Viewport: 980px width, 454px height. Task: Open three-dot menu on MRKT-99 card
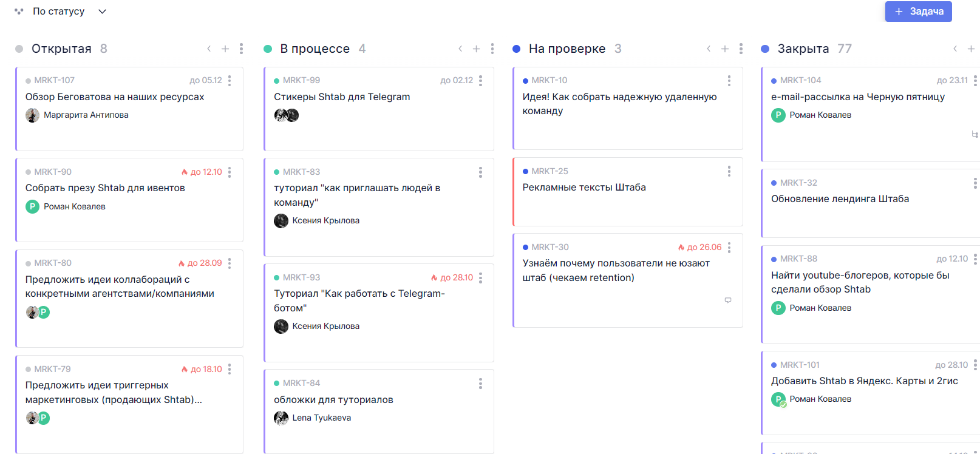[480, 80]
